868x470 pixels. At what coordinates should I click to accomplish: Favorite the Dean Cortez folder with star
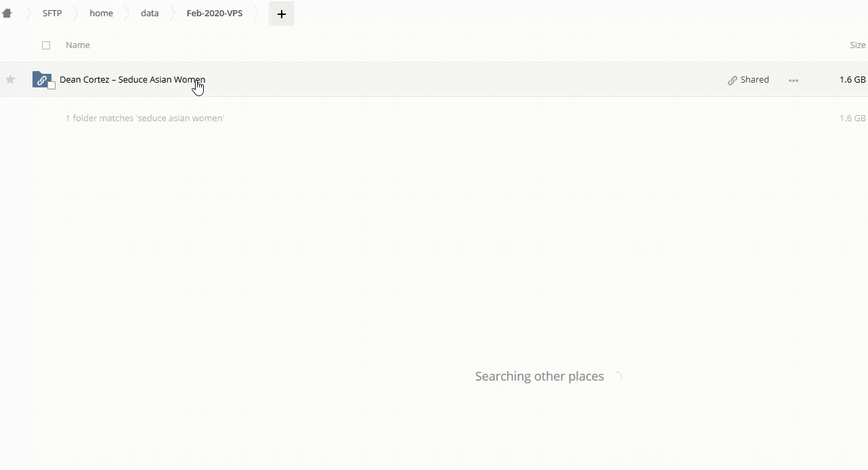pyautogui.click(x=10, y=80)
